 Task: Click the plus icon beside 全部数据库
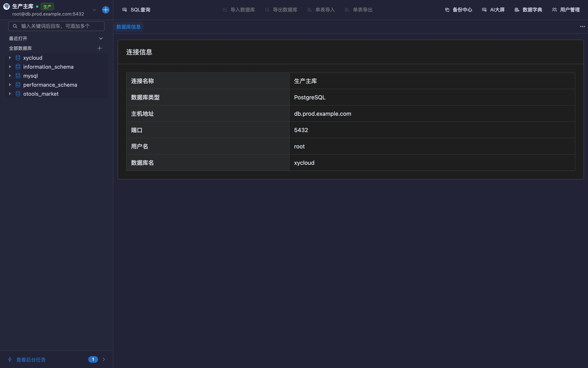[100, 48]
